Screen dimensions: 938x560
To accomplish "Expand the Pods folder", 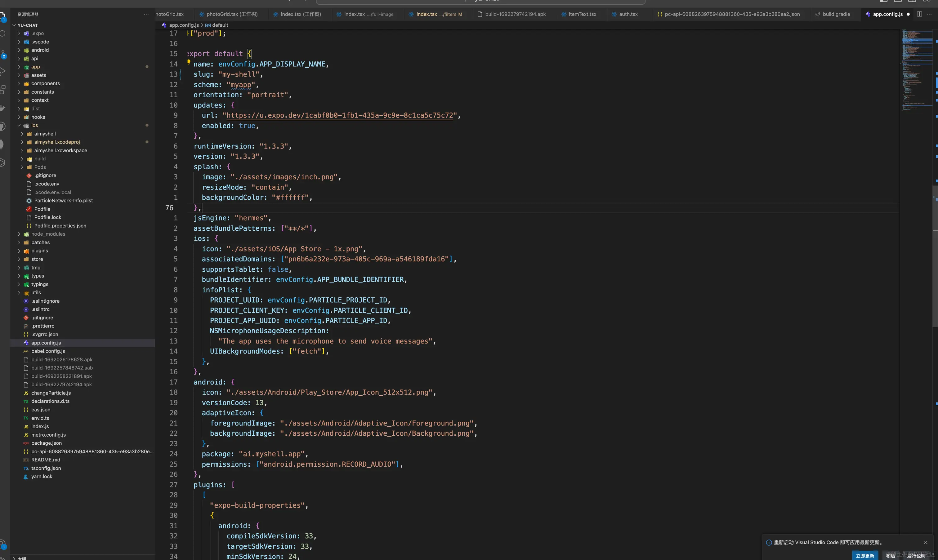I will pyautogui.click(x=22, y=167).
